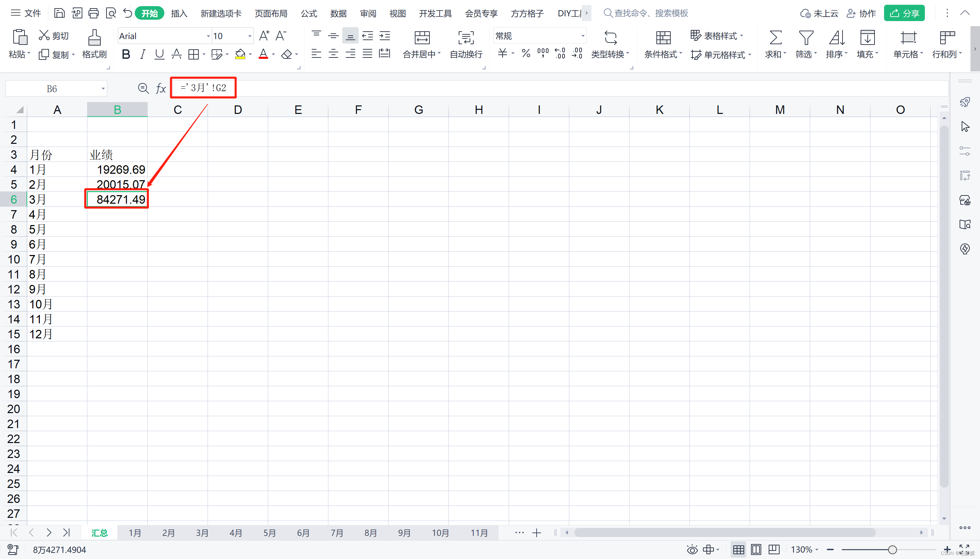Click the red font color swatch

coord(263,54)
